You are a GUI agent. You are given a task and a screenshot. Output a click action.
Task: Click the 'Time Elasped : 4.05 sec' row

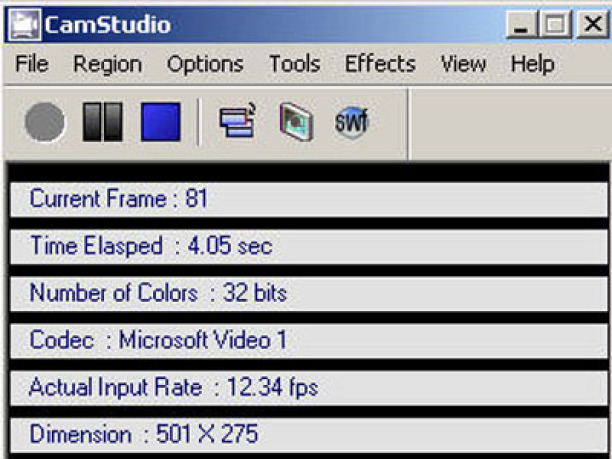[x=309, y=246]
